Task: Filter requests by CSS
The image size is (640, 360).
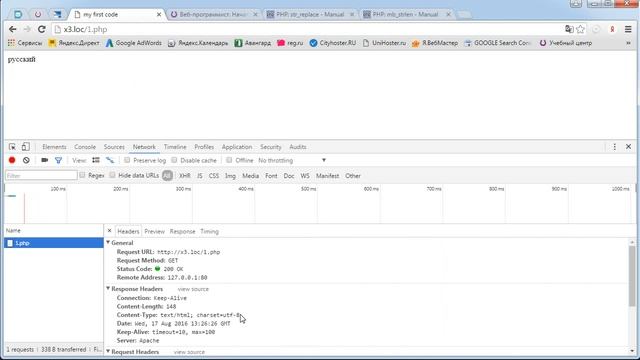Action: [x=214, y=176]
